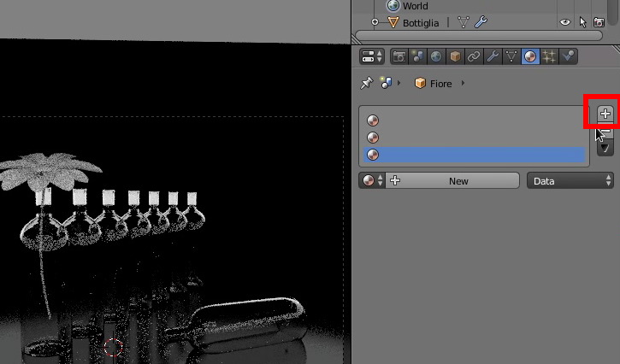The height and width of the screenshot is (364, 620).
Task: Open the Material properties tab
Action: [x=530, y=56]
